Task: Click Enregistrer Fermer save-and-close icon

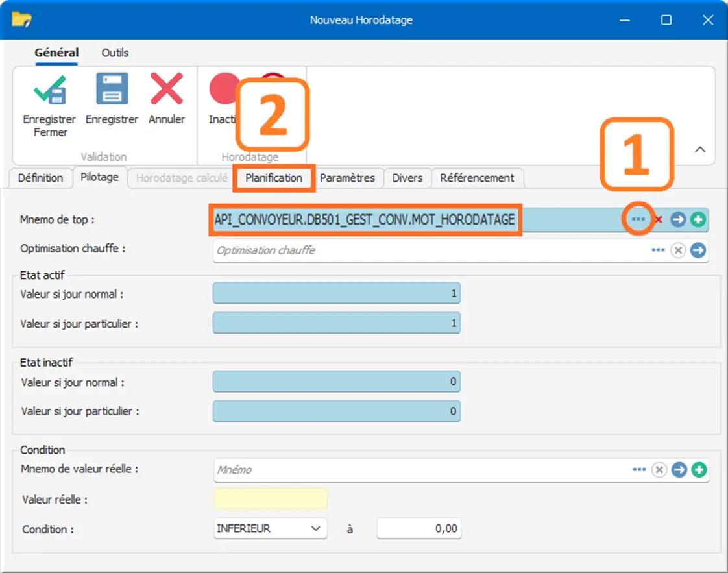Action: point(50,89)
